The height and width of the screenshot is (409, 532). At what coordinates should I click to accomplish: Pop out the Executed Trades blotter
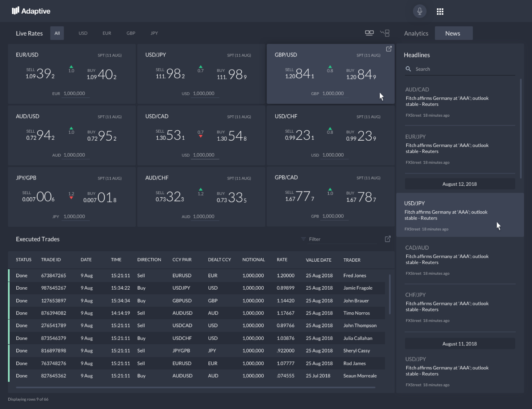pos(388,239)
